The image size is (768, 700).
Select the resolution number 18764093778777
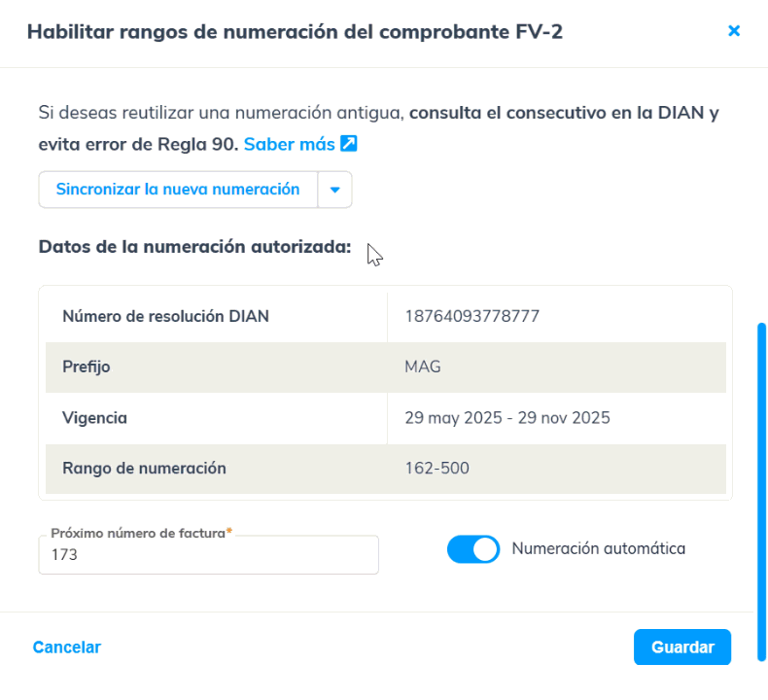[x=471, y=316]
